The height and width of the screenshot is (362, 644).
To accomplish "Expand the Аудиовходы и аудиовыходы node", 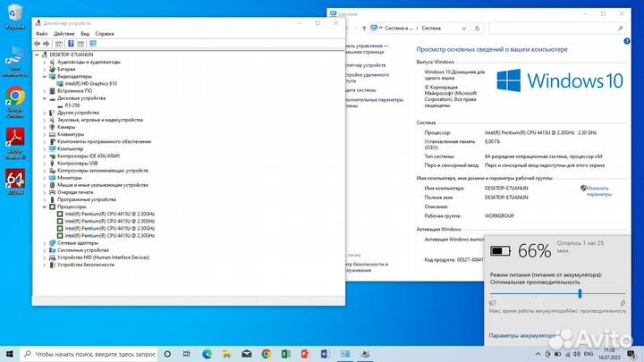I will (45, 62).
